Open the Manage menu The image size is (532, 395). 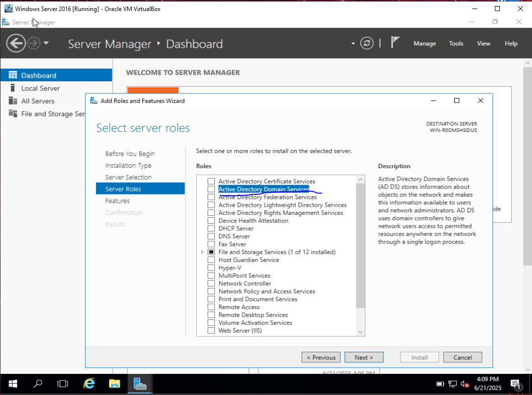coord(424,43)
